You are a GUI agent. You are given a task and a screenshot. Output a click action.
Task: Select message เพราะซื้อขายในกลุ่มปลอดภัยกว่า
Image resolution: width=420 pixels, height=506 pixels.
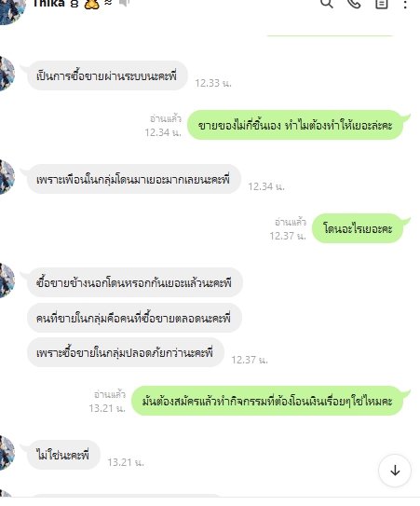pyautogui.click(x=126, y=352)
